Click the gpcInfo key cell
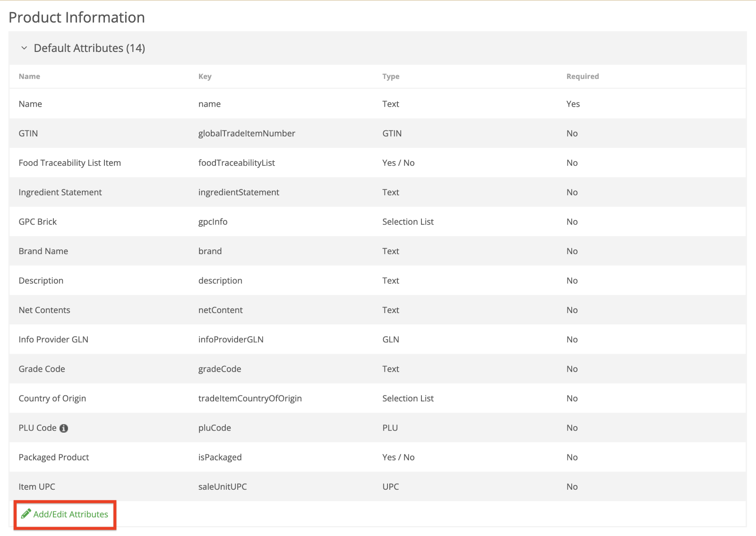Screen dimensions: 756x536 (x=213, y=222)
